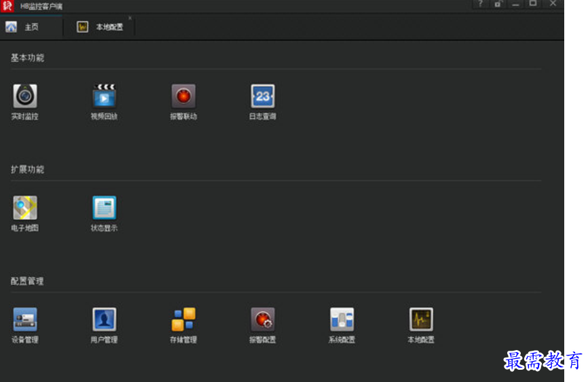This screenshot has width=588, height=382.
Task: Open 用户管理 user management
Action: point(105,319)
